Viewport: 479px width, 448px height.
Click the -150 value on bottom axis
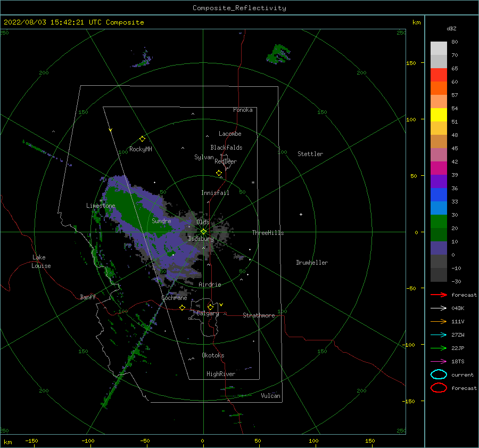[31, 441]
